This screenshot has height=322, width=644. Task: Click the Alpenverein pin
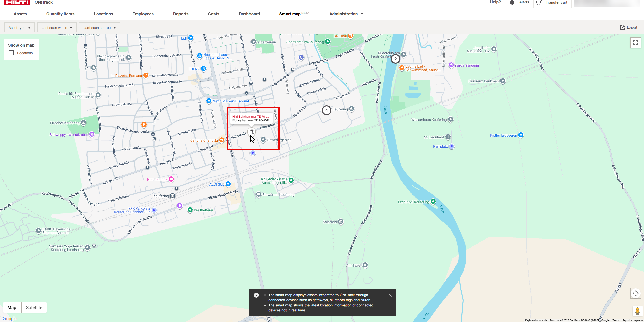(253, 42)
